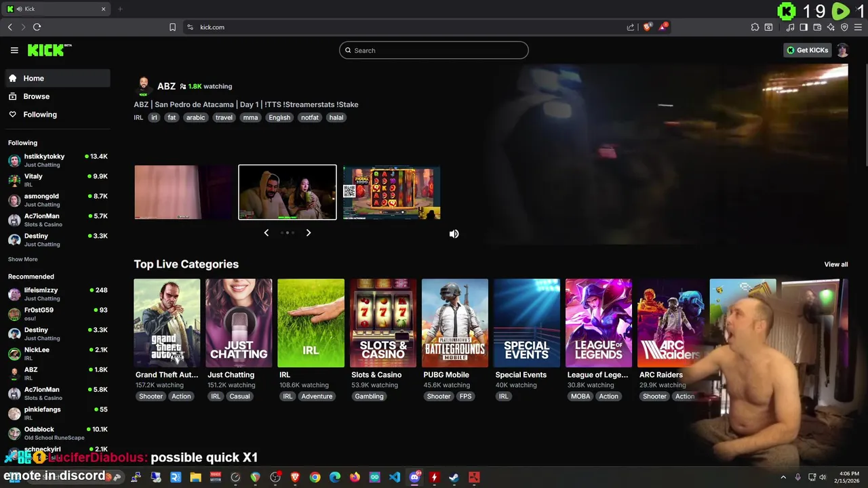This screenshot has width=868, height=488.
Task: Open Brave Rewards triangle icon
Action: [664, 27]
